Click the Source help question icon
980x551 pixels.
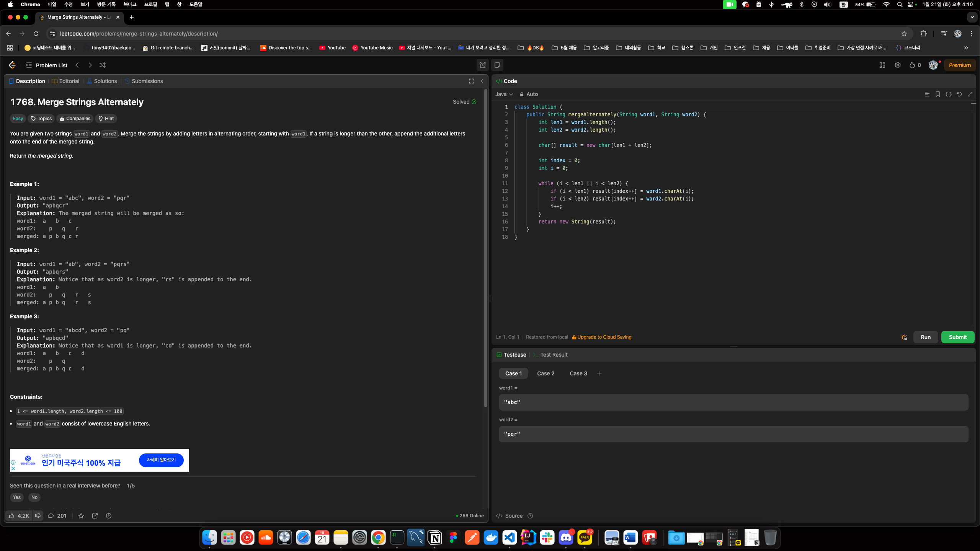coord(530,516)
